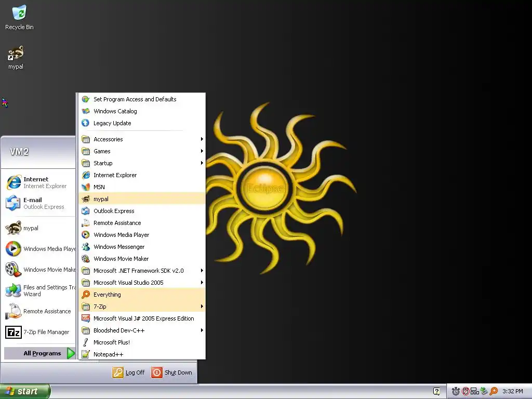Click the Log Off button

coord(129,373)
